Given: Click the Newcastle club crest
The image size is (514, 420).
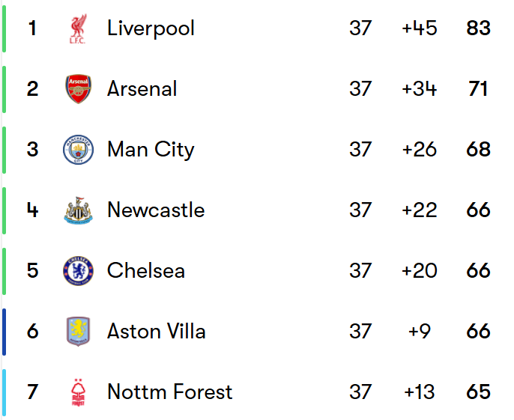Looking at the screenshot, I should click(78, 210).
